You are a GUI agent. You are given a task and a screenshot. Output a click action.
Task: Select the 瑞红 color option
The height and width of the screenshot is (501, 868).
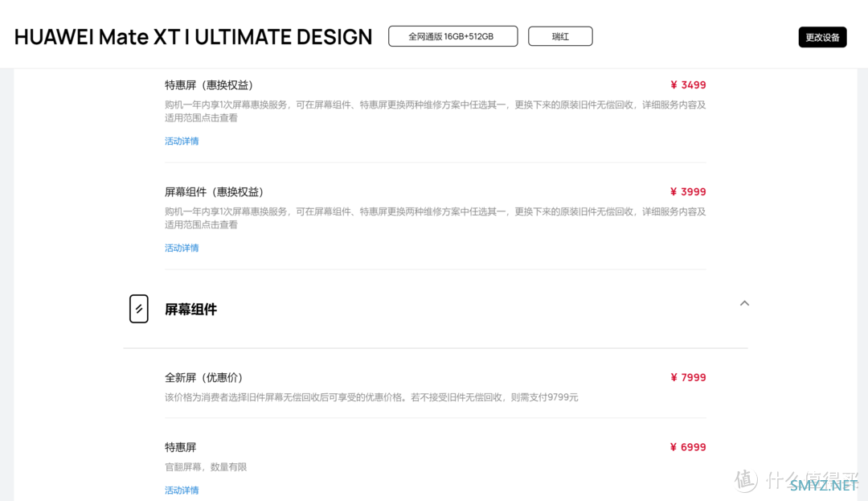click(x=560, y=36)
